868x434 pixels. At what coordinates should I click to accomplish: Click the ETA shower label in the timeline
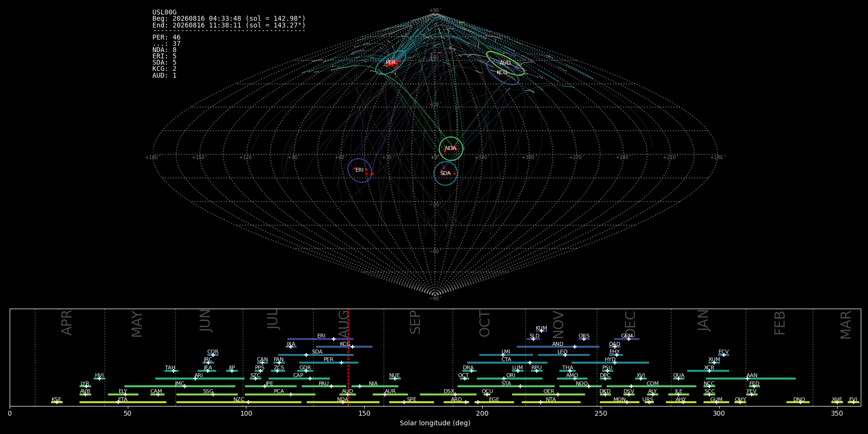click(123, 400)
